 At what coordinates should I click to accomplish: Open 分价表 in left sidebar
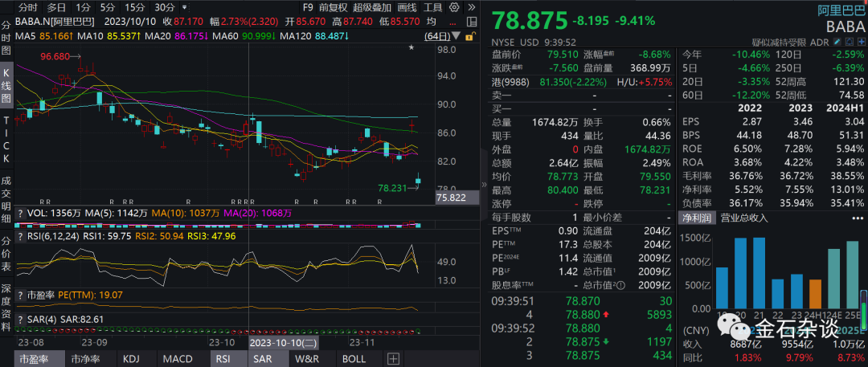[6, 252]
